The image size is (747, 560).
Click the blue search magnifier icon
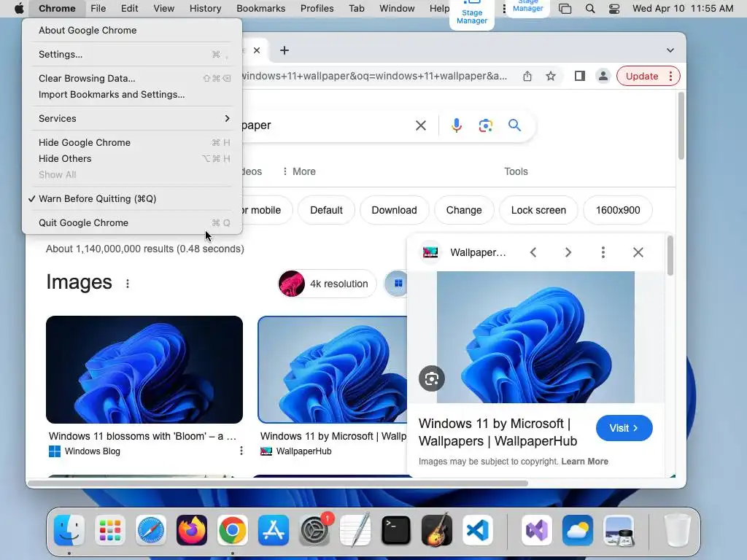[x=514, y=125]
